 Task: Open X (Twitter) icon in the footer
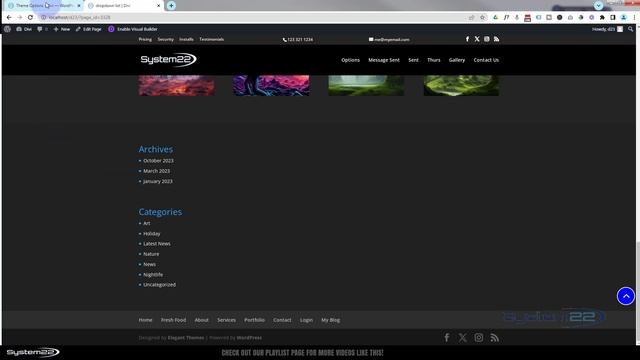[x=462, y=338]
